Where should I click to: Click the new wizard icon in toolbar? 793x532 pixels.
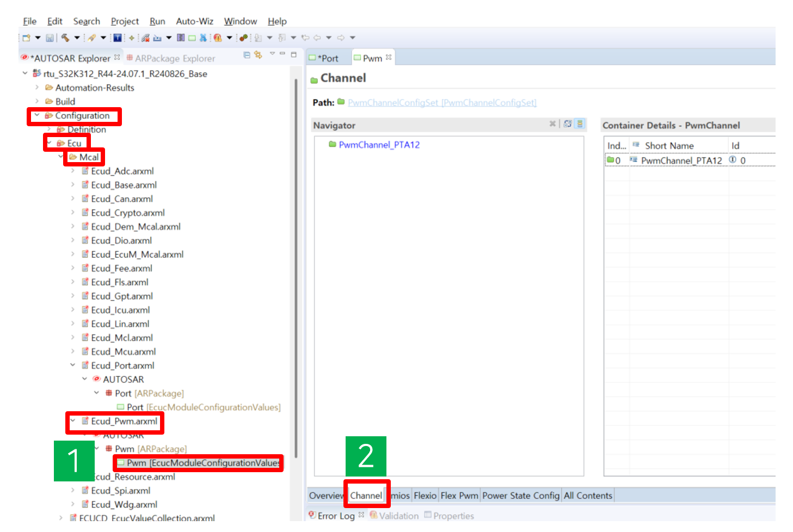coord(26,38)
